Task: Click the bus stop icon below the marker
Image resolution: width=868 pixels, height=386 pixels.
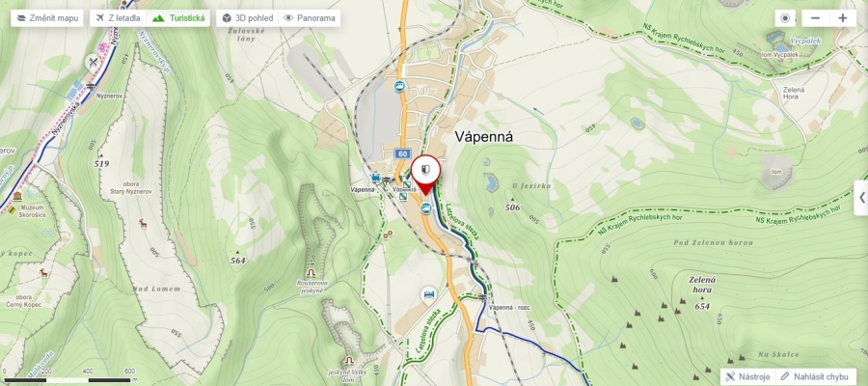Action: coord(425,207)
